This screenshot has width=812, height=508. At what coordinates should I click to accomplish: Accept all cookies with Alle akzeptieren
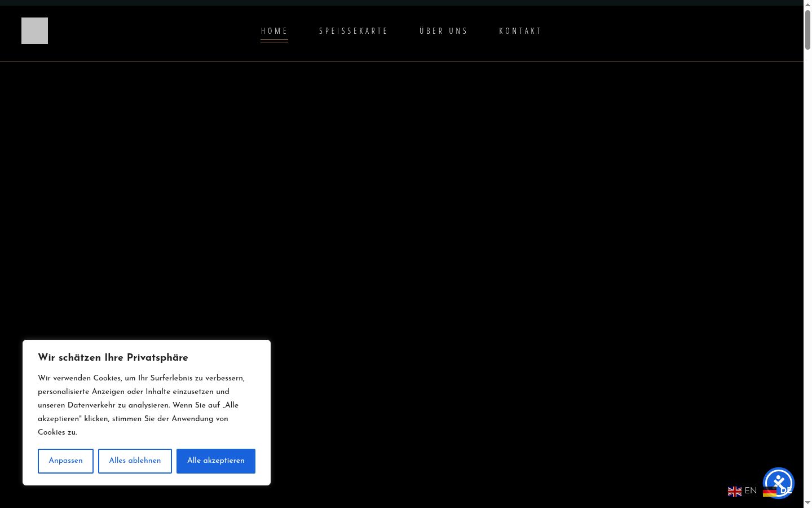(x=216, y=461)
